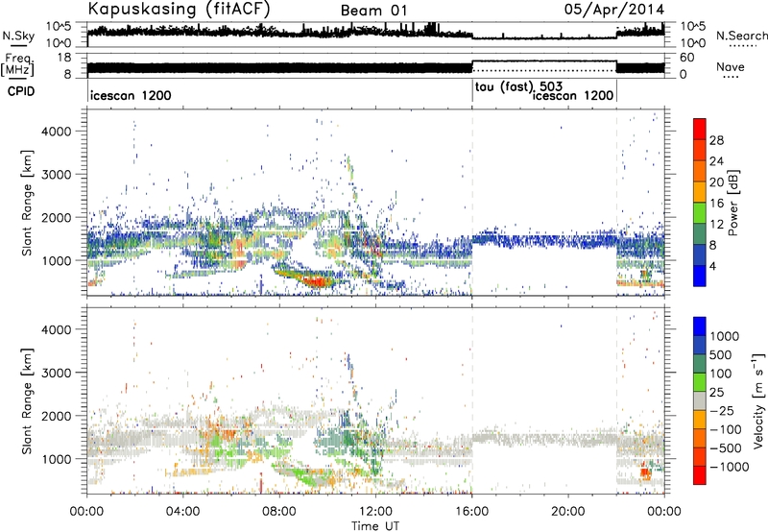Click the 'Freq. [MHz]' axis label
Screen dimensions: 768x532
tap(17, 64)
